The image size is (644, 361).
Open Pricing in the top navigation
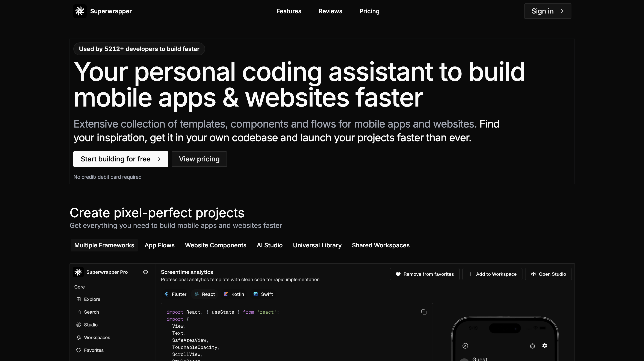pos(369,11)
